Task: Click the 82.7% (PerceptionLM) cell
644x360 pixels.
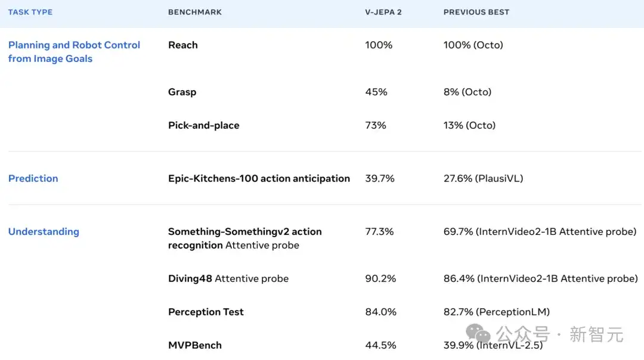Action: coord(497,312)
